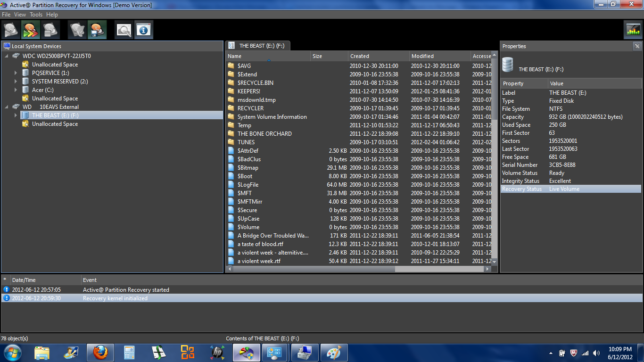Select the File System property row

571,109
